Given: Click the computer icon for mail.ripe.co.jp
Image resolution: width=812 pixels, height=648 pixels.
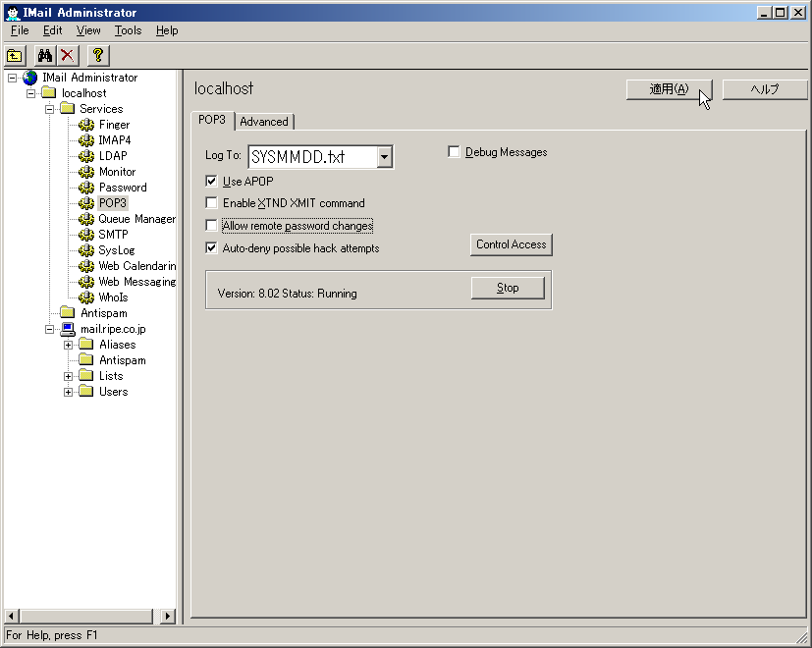Looking at the screenshot, I should coord(68,329).
